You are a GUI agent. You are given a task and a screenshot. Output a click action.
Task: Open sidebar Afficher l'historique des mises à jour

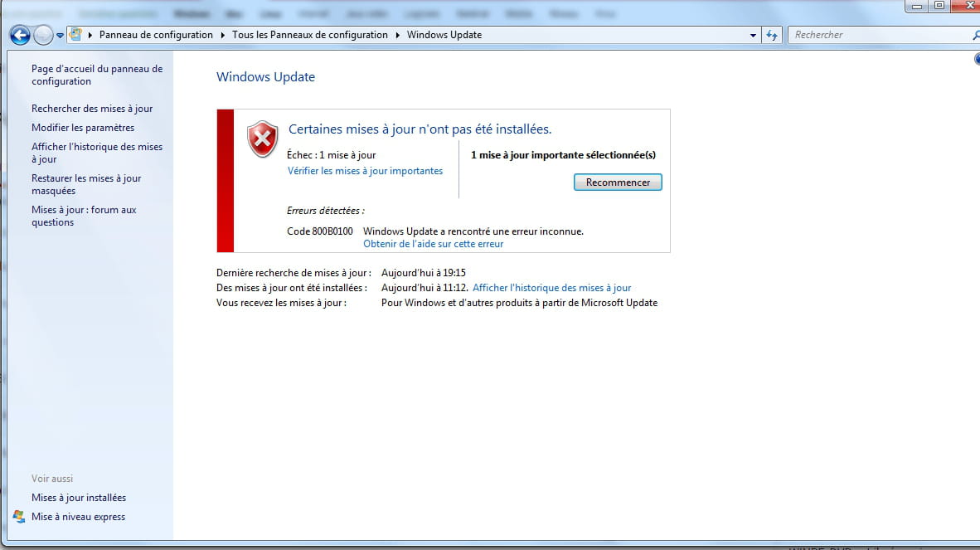click(x=97, y=153)
